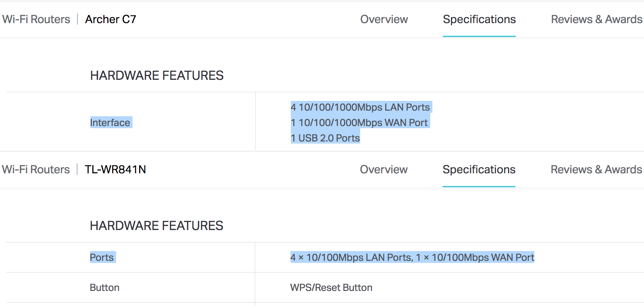Viewport: 644px width, 306px height.
Task: Click Wi-Fi Routers link beside Archer C7
Action: tap(36, 19)
